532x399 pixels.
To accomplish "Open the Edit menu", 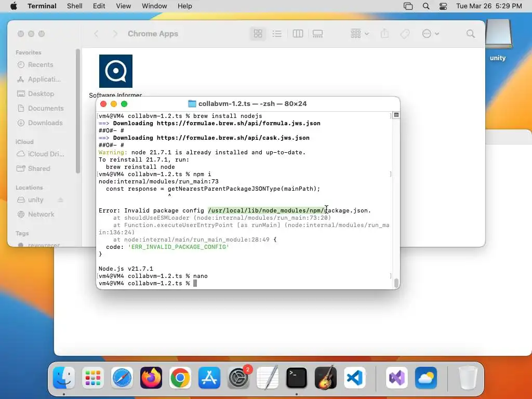I will point(99,6).
